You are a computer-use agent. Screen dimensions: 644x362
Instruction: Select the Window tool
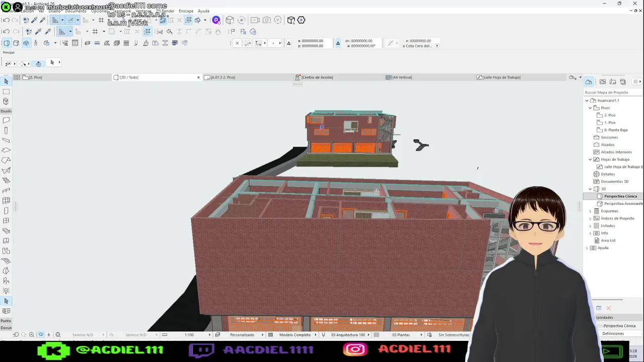(6, 221)
